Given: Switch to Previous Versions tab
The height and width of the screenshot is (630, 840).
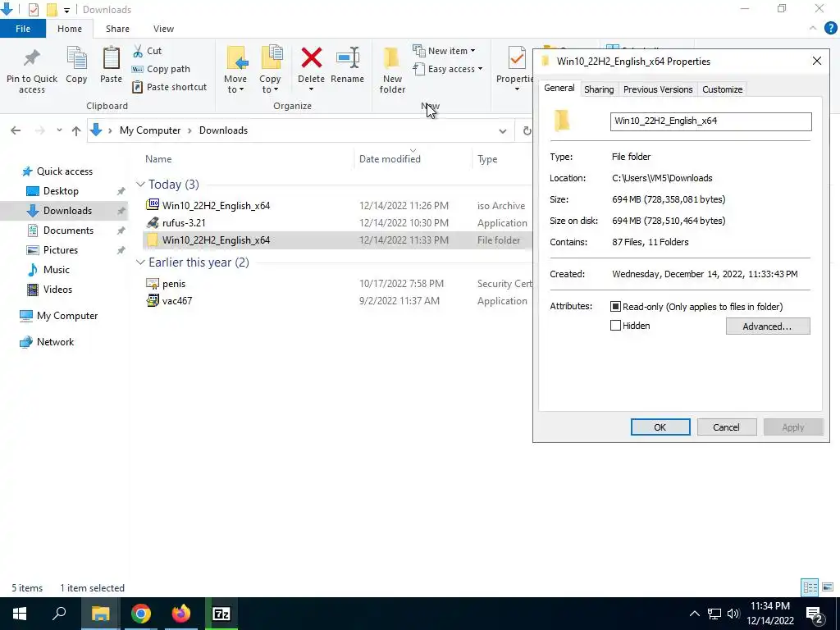Looking at the screenshot, I should coord(658,89).
